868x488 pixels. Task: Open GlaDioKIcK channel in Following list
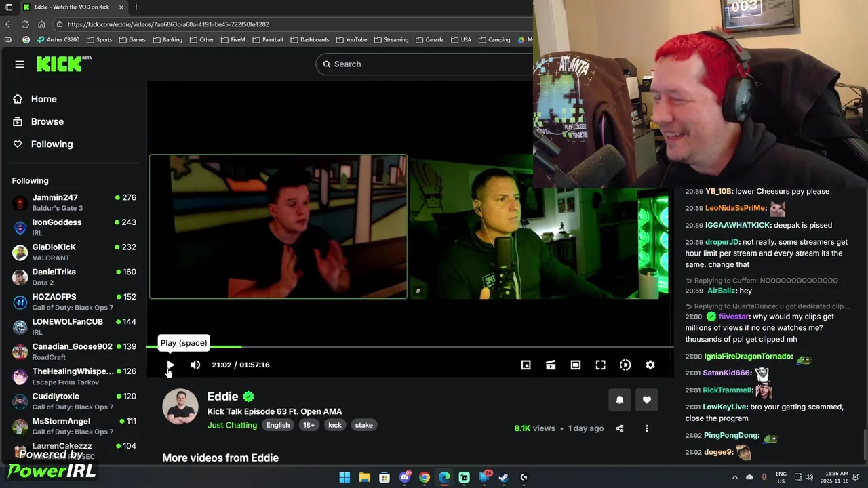click(74, 252)
